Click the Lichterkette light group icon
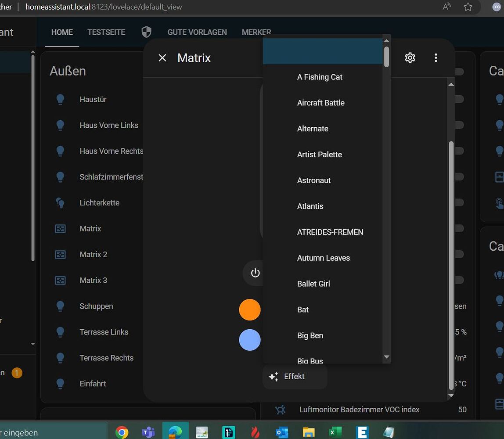The height and width of the screenshot is (439, 504). point(60,203)
